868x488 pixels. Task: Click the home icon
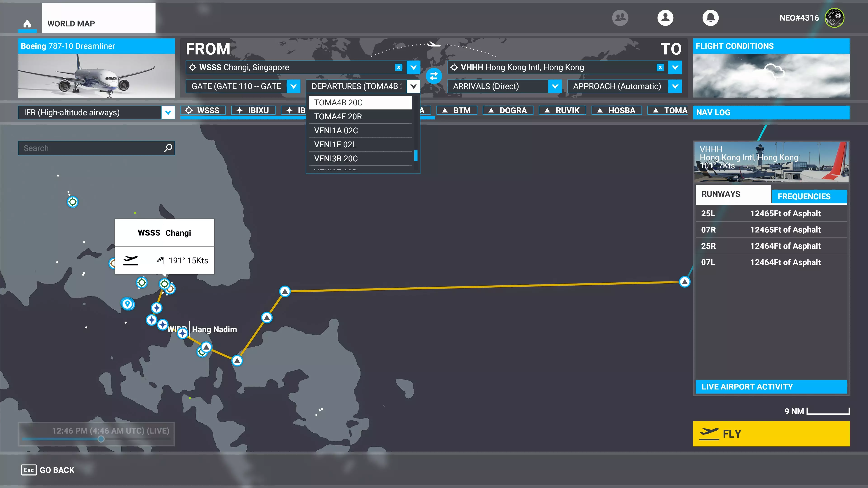[27, 23]
